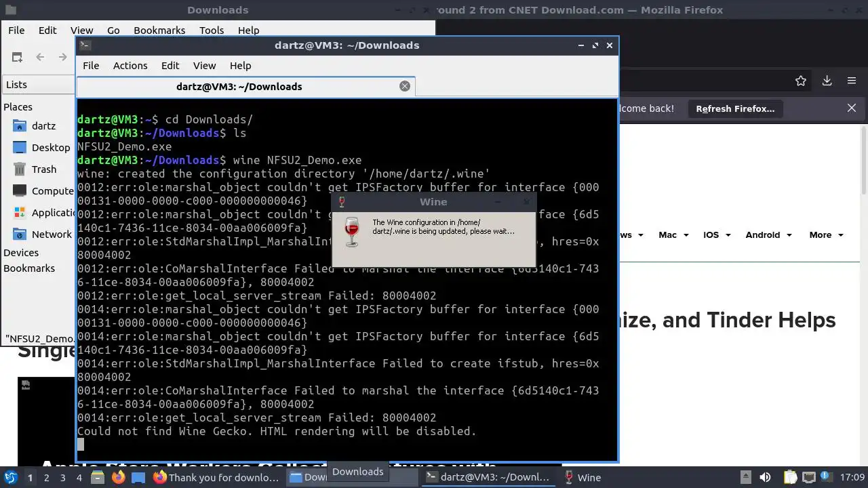Click the forward arrow in file manager toolbar
Screen dimensions: 868x488
tap(62, 58)
